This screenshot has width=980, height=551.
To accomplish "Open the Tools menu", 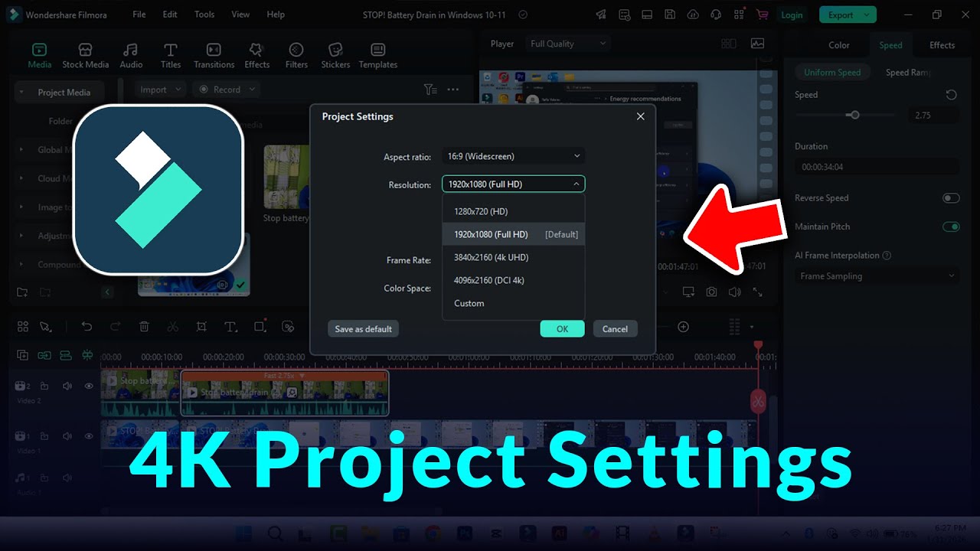I will (x=204, y=15).
